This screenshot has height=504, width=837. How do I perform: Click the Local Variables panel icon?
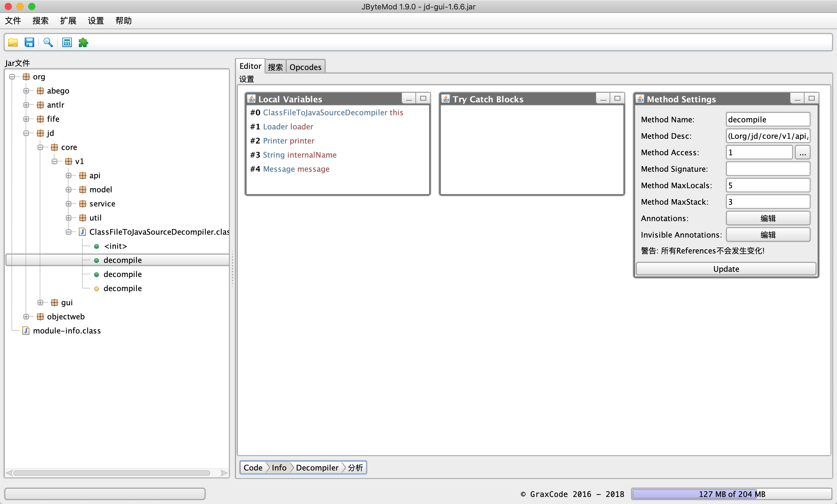[x=252, y=99]
